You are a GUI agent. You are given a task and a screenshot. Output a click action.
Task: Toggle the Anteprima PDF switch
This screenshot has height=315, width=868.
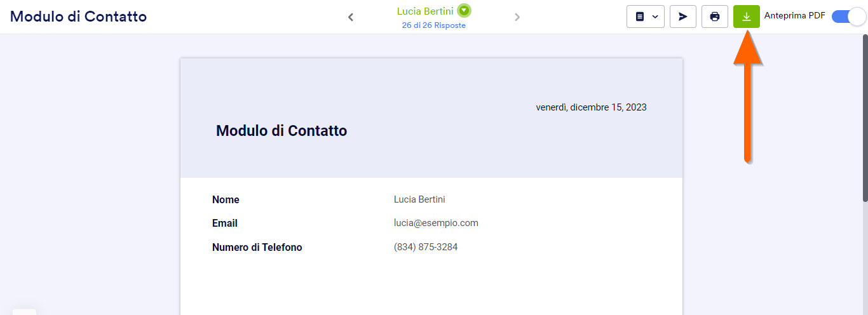pos(848,17)
